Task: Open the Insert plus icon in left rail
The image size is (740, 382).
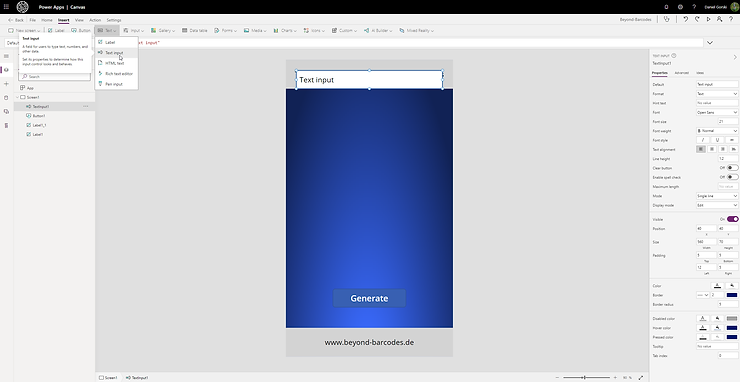Action: [6, 84]
